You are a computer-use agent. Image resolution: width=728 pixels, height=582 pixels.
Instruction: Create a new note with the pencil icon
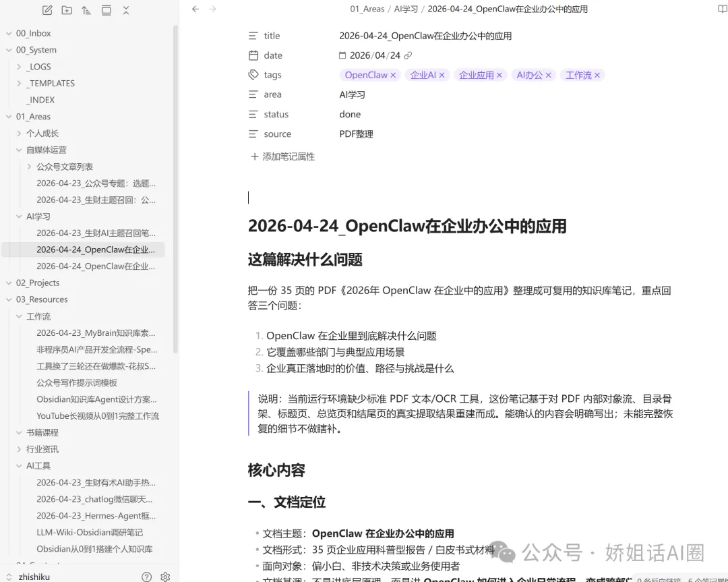point(47,10)
